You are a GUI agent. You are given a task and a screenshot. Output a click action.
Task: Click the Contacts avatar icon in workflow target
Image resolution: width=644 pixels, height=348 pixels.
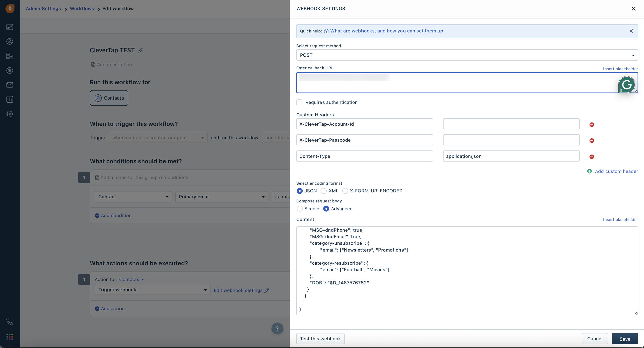click(98, 98)
